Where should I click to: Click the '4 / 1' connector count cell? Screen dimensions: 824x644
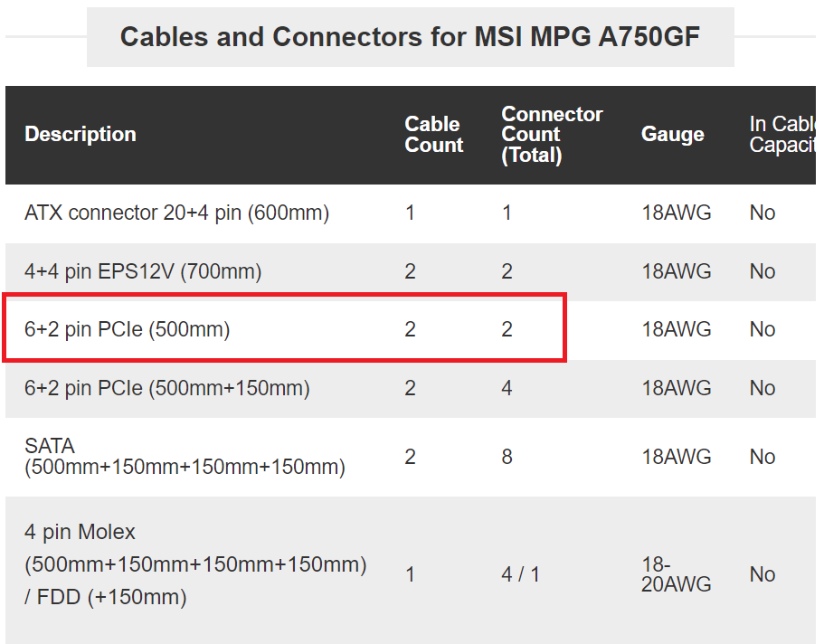click(x=520, y=574)
